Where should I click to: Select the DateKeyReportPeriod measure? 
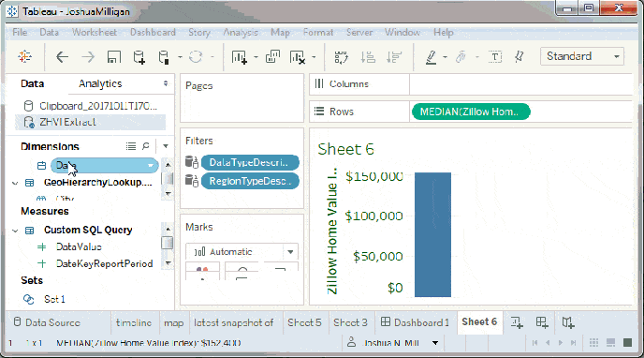click(x=104, y=263)
